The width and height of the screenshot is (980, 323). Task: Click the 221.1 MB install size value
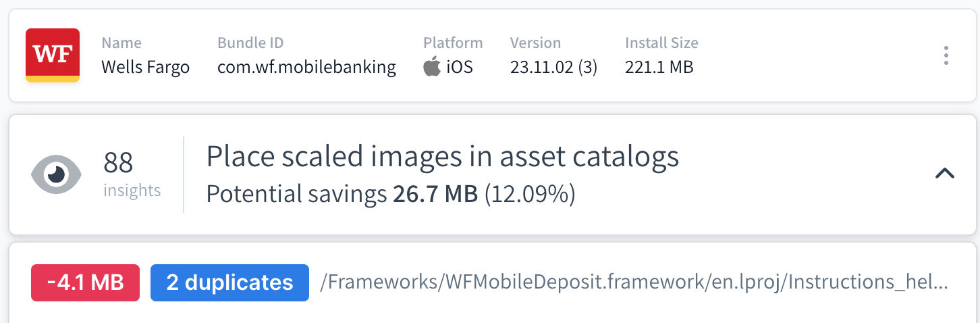tap(659, 67)
